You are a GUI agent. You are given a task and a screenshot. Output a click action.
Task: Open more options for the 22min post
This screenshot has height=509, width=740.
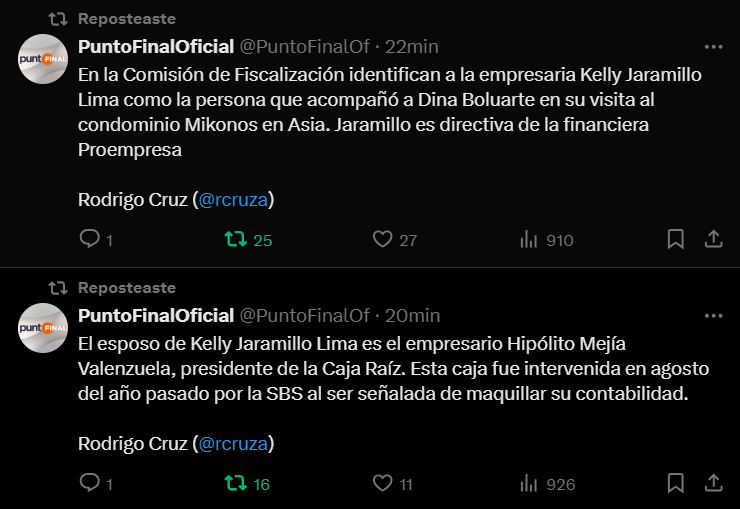click(713, 47)
